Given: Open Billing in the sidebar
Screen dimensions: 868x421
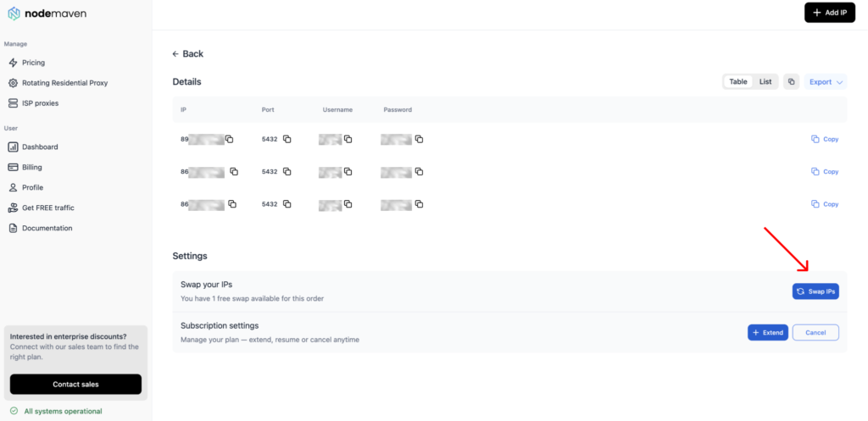Looking at the screenshot, I should [31, 167].
